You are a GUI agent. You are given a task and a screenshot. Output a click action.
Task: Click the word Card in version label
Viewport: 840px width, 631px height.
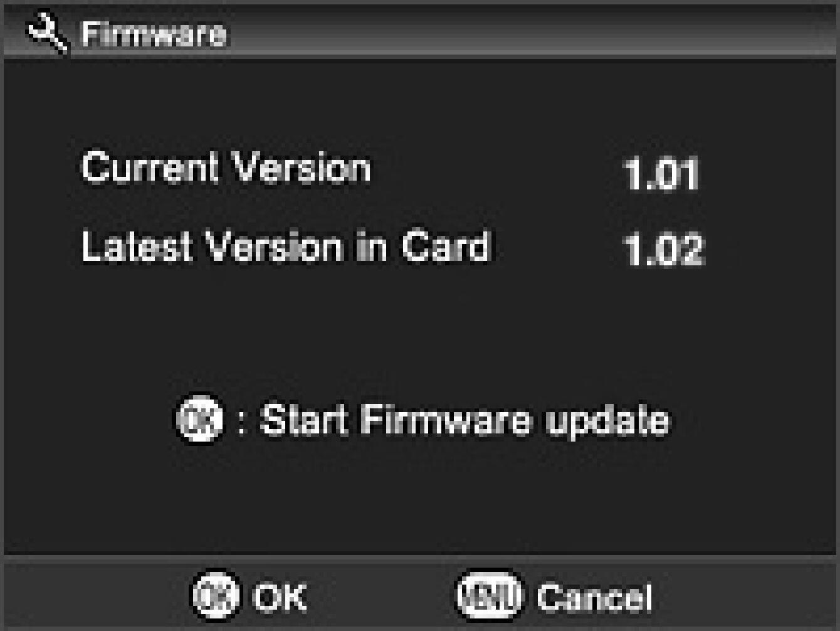pyautogui.click(x=446, y=246)
